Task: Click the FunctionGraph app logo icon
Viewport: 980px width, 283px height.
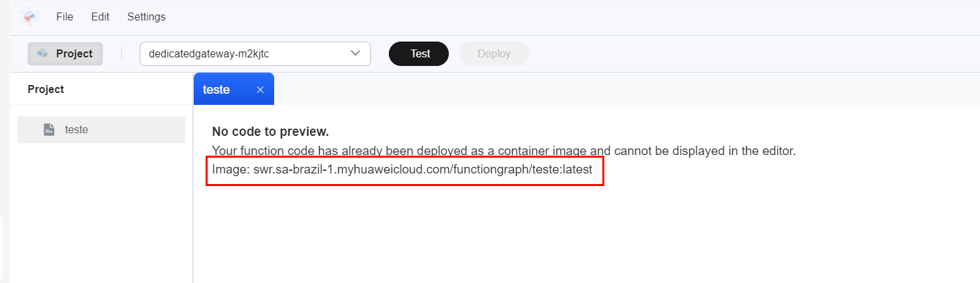Action: click(x=29, y=16)
